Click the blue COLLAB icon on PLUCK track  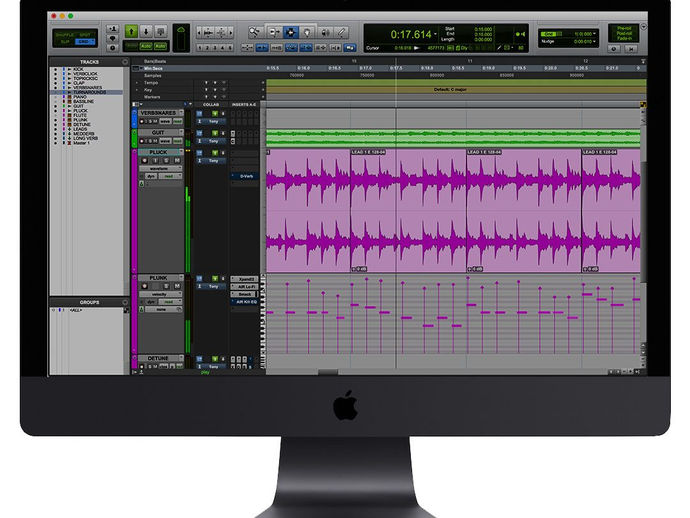pyautogui.click(x=199, y=153)
